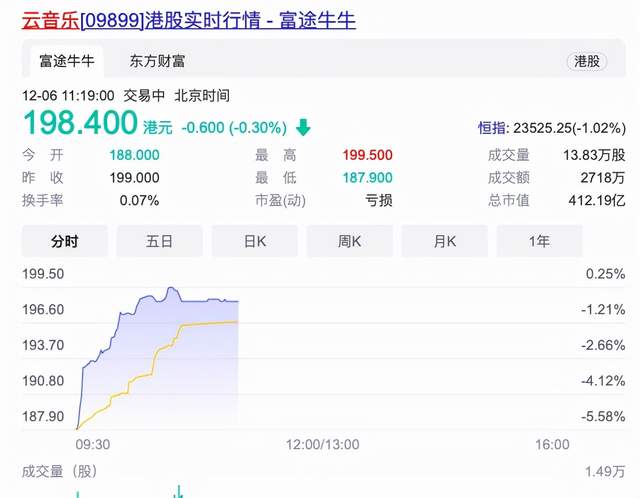Select the 1年 one-year chart range
Image resolution: width=640 pixels, height=498 pixels.
(539, 241)
